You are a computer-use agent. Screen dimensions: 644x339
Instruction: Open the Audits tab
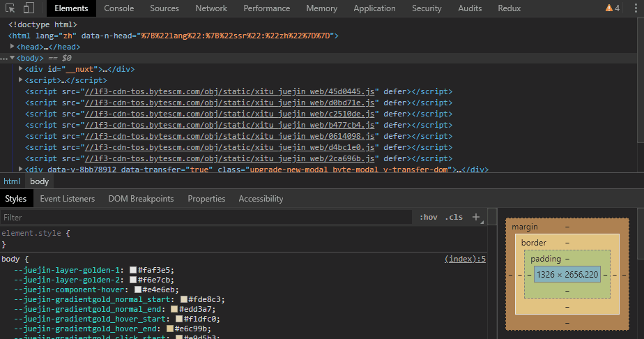[470, 8]
